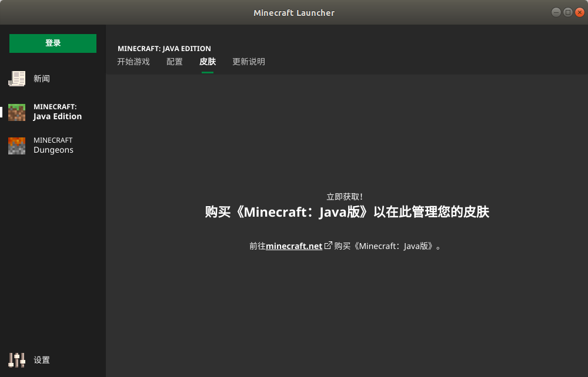Maximize the Minecraft Launcher window
588x377 pixels.
[x=568, y=12]
